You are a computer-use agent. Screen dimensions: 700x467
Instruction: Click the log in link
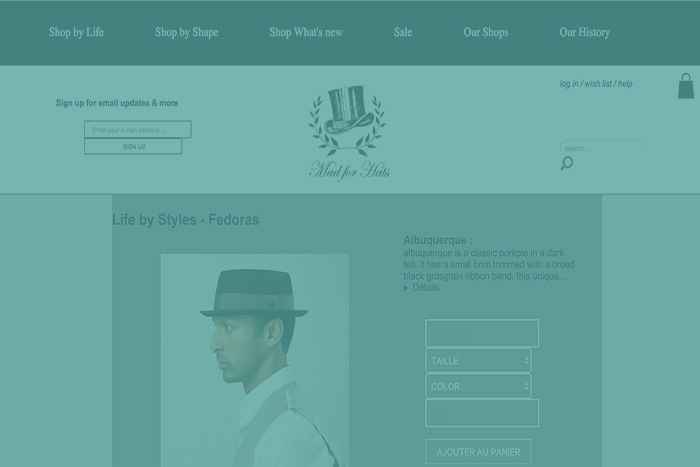pyautogui.click(x=568, y=84)
